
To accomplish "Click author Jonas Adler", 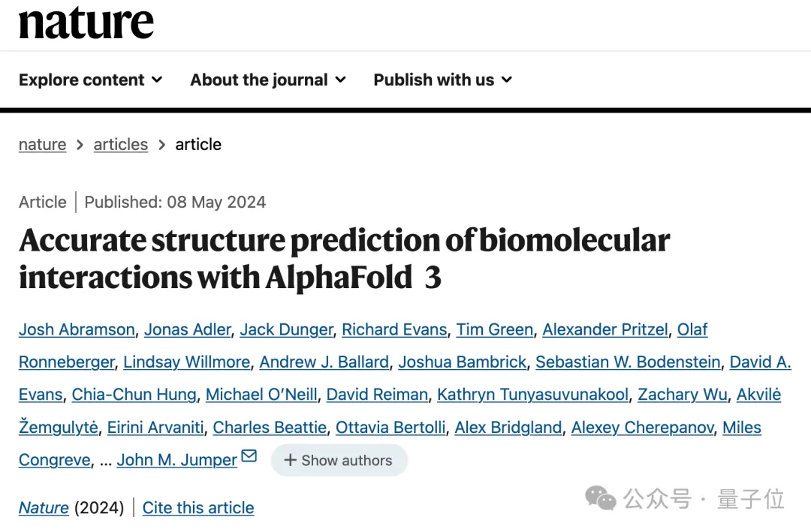I will pyautogui.click(x=188, y=329).
